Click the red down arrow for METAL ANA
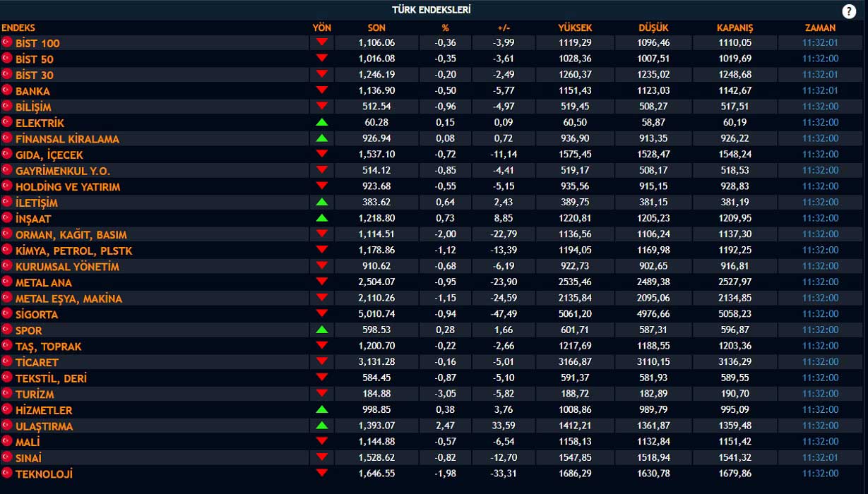The width and height of the screenshot is (868, 494). 322,282
